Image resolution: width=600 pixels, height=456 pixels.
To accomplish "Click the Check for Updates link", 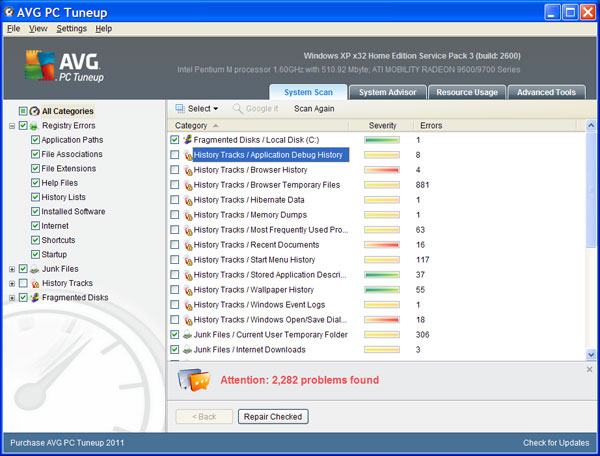I will [556, 443].
